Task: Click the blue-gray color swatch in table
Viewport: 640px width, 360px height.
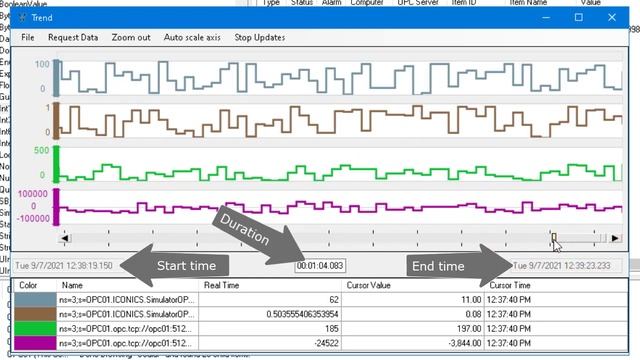Action: click(35, 300)
